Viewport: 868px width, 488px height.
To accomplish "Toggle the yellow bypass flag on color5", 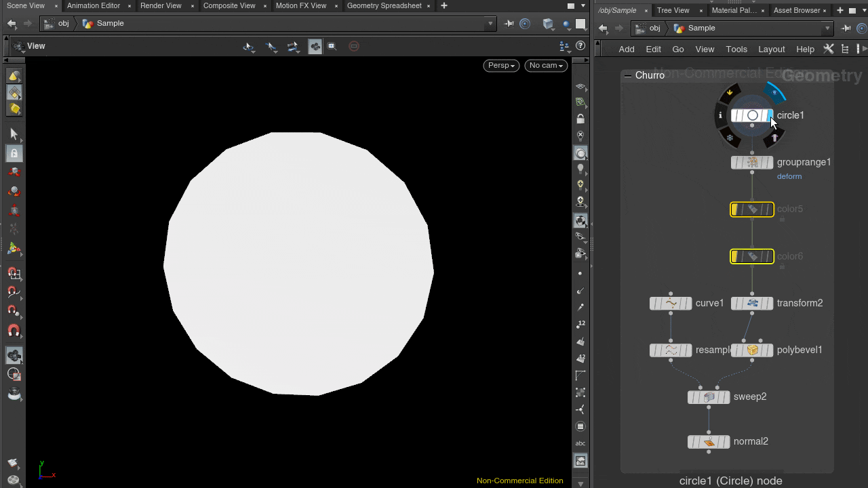I will point(735,209).
